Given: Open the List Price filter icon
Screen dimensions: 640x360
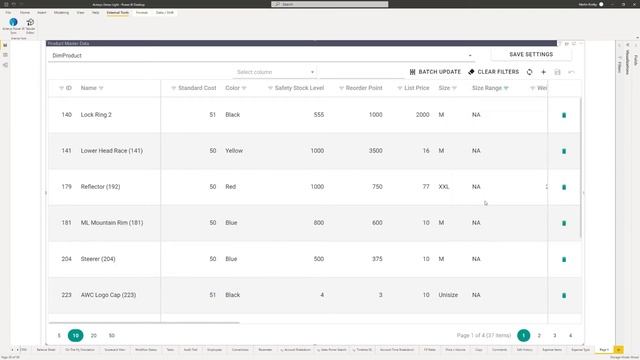Looking at the screenshot, I should pos(400,88).
